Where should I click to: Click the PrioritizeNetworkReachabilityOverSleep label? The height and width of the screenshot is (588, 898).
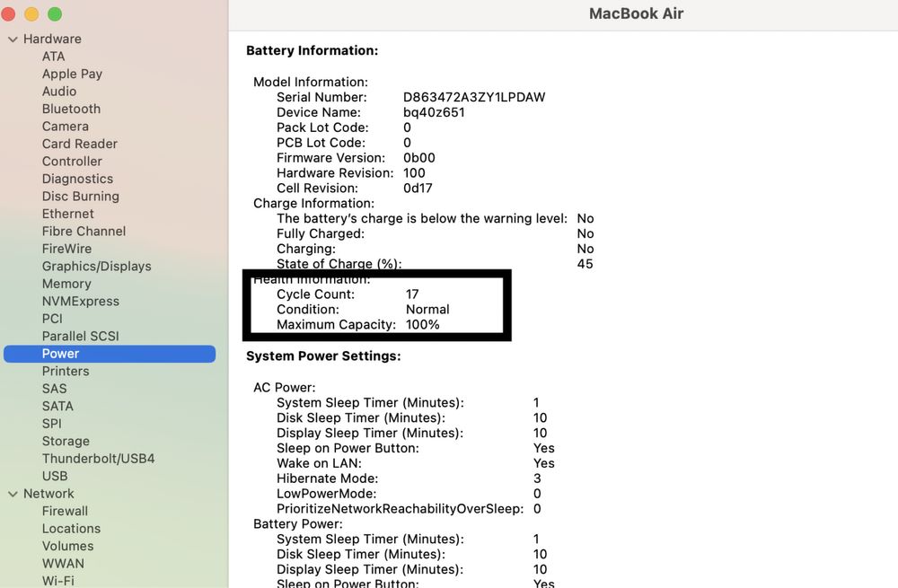401,509
